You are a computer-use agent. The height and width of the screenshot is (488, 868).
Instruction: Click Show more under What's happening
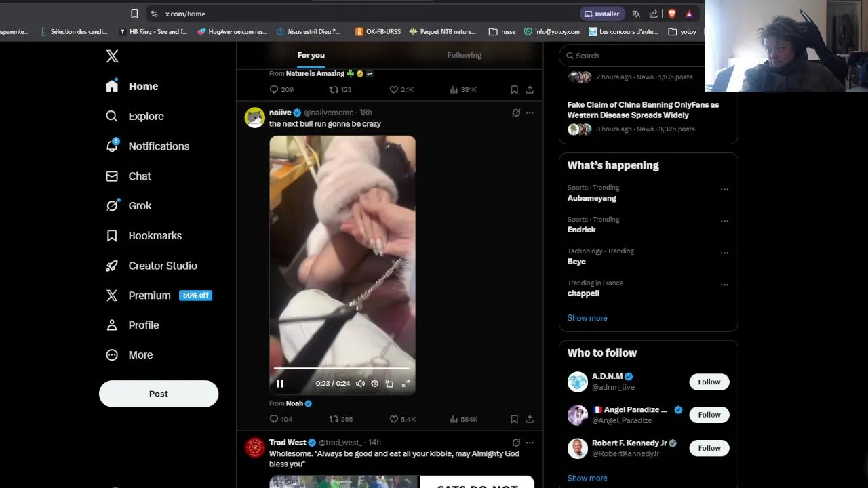[587, 318]
